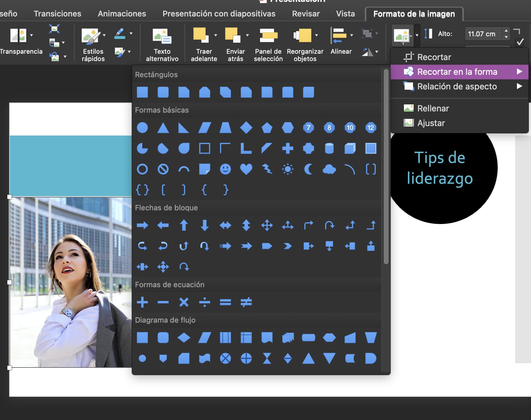
Task: Select the oval from Formas básicas
Action: [142, 128]
